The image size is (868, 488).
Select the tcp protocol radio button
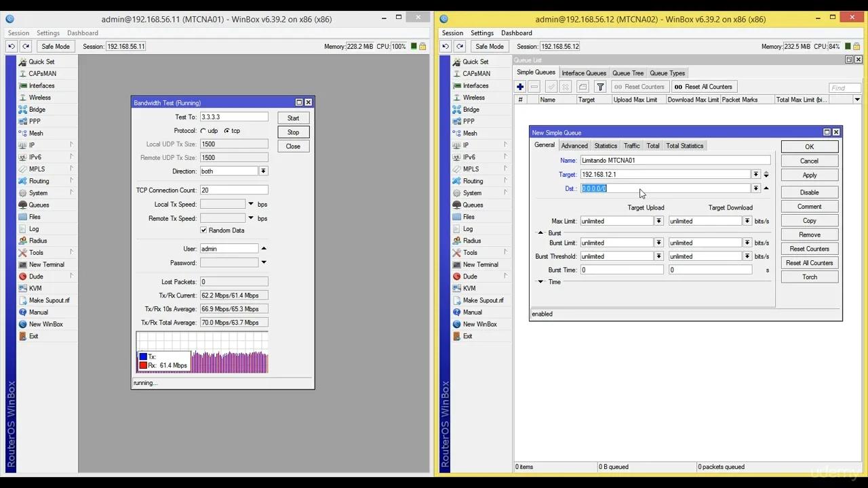226,131
